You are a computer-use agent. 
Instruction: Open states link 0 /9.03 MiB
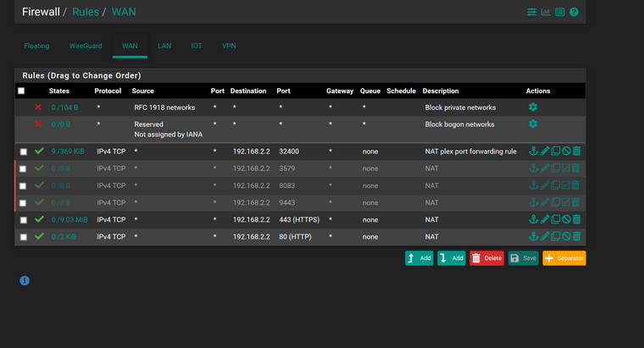(69, 220)
